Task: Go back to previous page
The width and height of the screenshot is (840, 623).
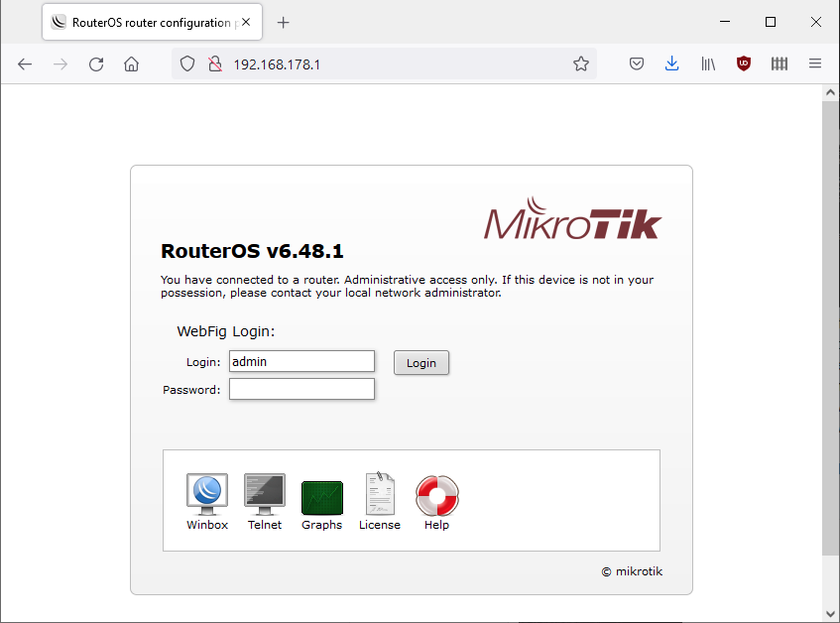Action: (x=25, y=64)
